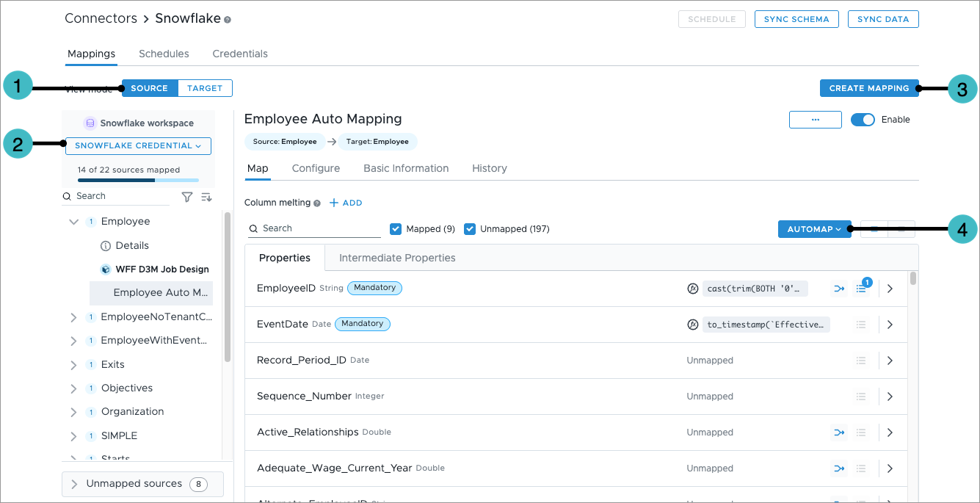Open the Intermediate Properties tab
The height and width of the screenshot is (503, 980).
(x=397, y=258)
